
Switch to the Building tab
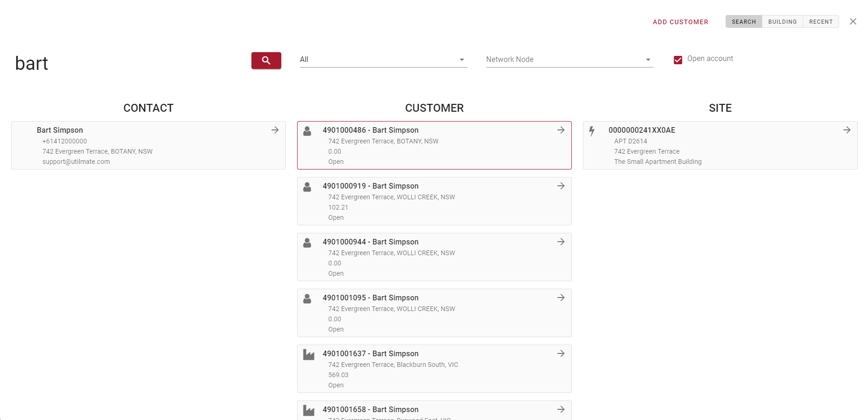pos(782,21)
